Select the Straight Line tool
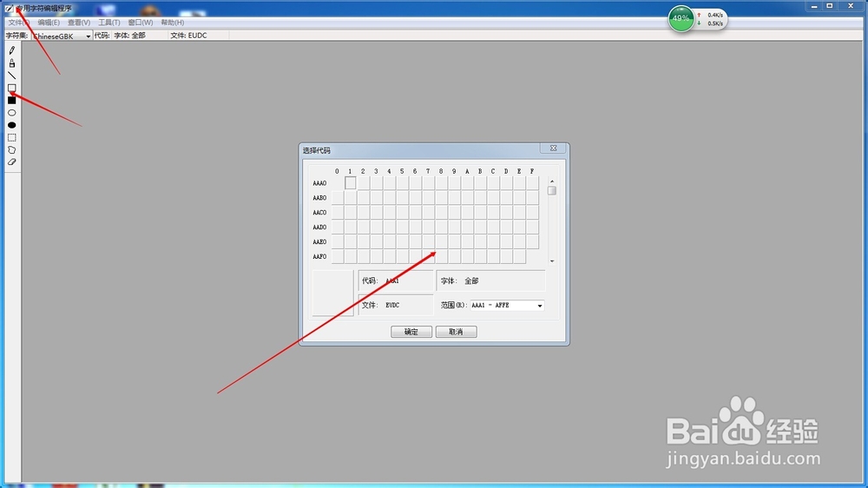Screen dimensions: 868x488 11,76
